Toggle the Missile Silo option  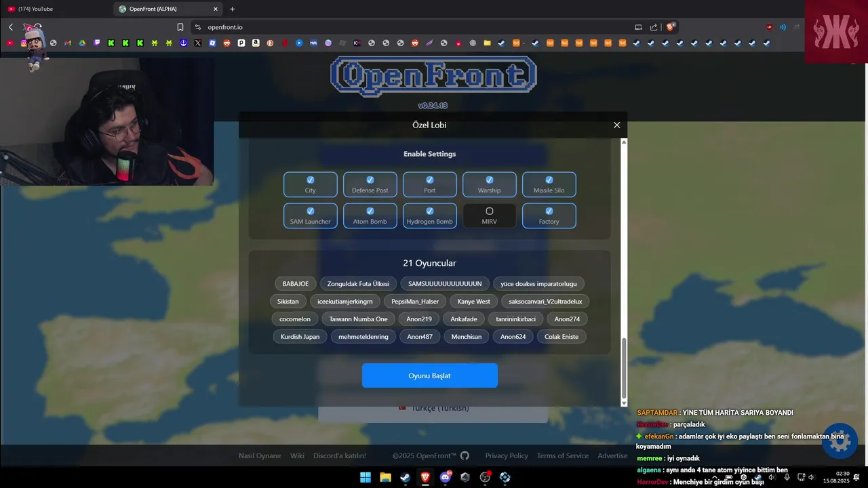(x=549, y=184)
